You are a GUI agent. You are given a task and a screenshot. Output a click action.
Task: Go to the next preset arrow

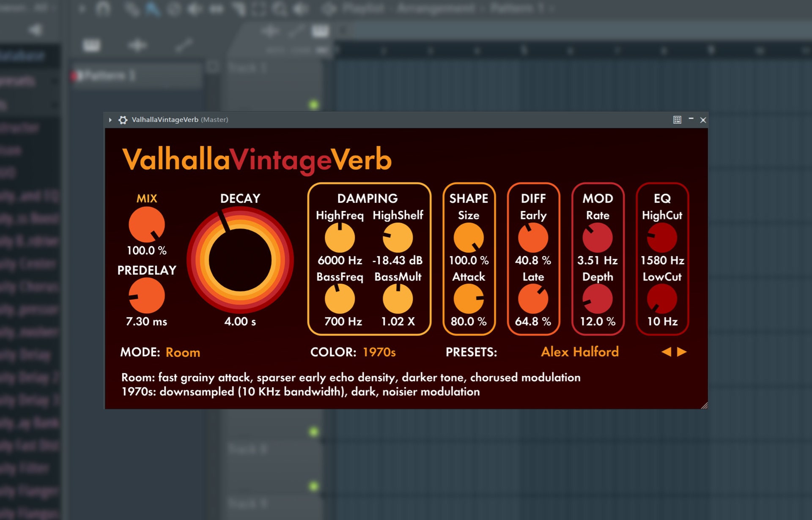click(682, 352)
